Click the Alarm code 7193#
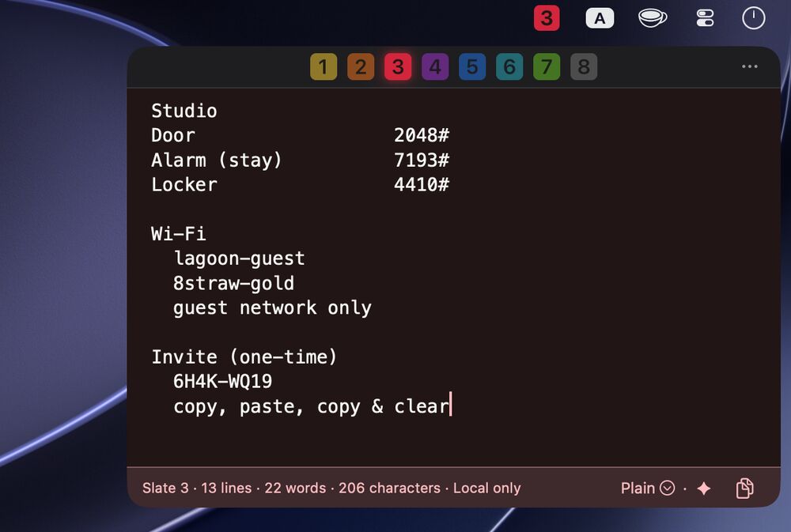This screenshot has height=532, width=791. pyautogui.click(x=422, y=160)
